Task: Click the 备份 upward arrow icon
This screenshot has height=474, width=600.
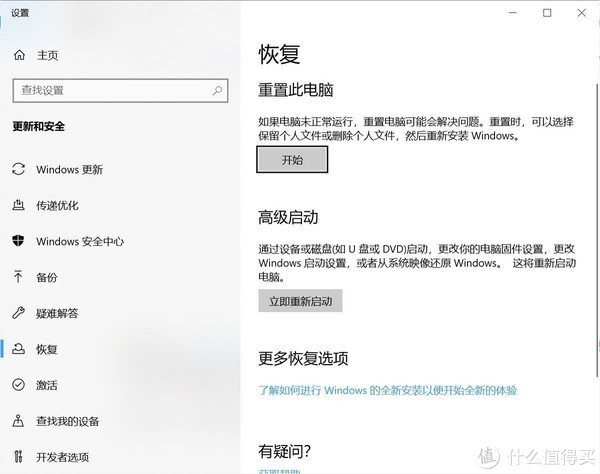Action: point(18,277)
